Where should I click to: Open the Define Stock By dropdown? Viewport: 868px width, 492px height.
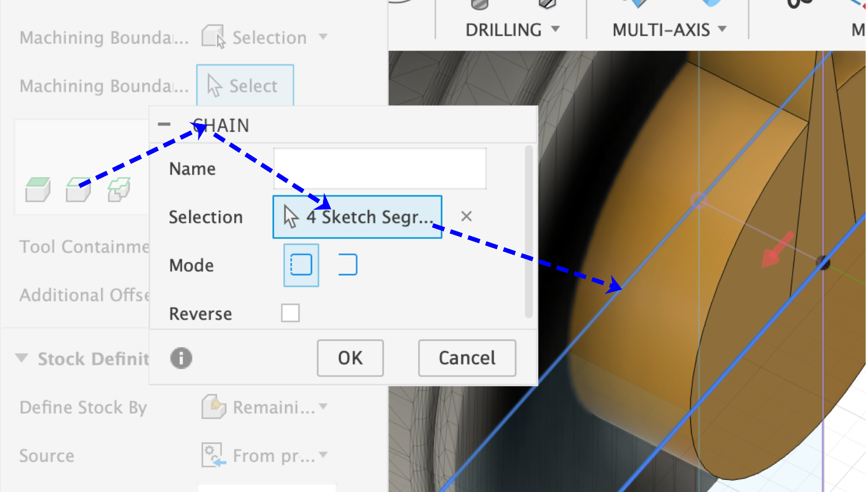click(265, 407)
